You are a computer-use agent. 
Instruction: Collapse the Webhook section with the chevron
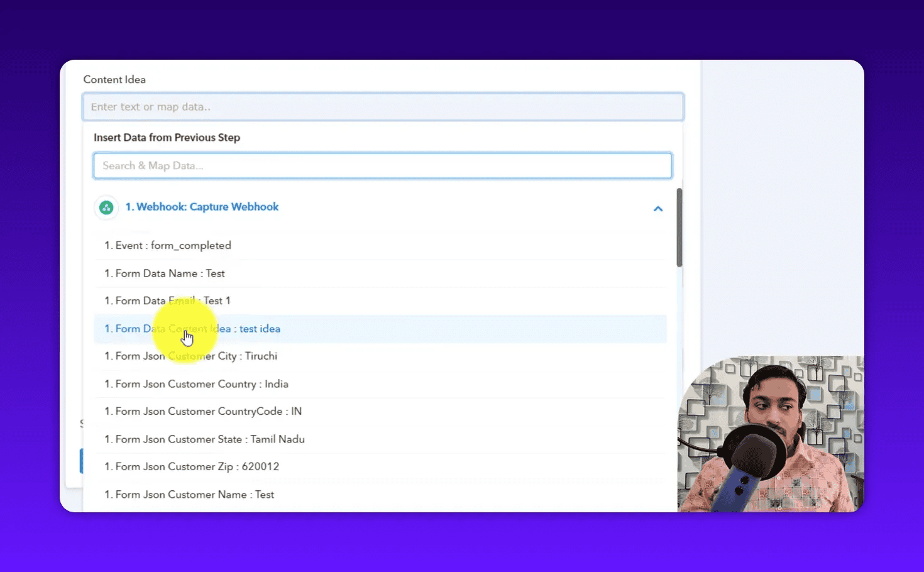click(657, 209)
